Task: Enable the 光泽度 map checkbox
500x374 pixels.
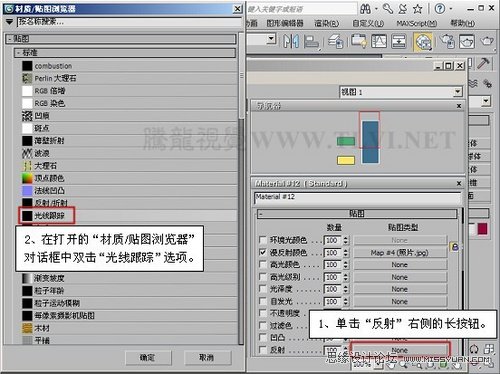Action: pos(263,289)
